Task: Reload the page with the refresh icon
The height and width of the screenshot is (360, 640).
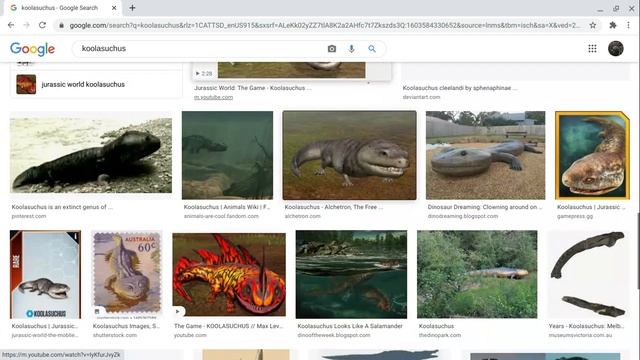Action: click(42, 25)
